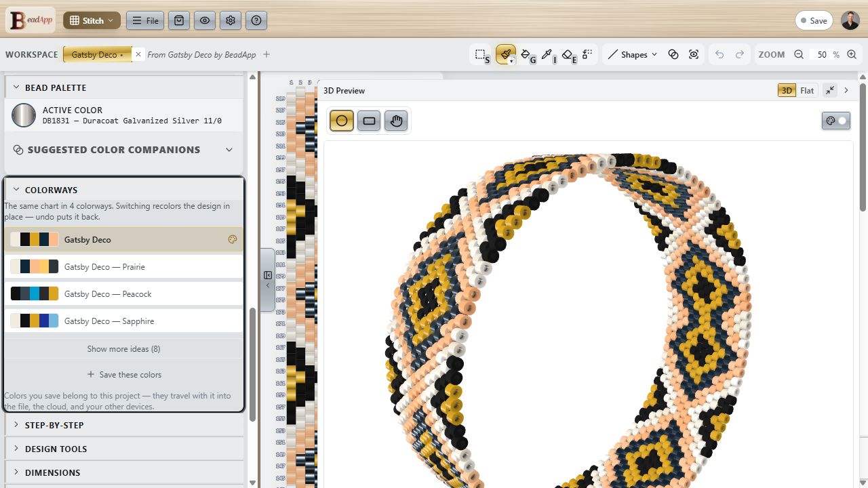Select the marquee selection tool
868x488 pixels.
[481, 55]
